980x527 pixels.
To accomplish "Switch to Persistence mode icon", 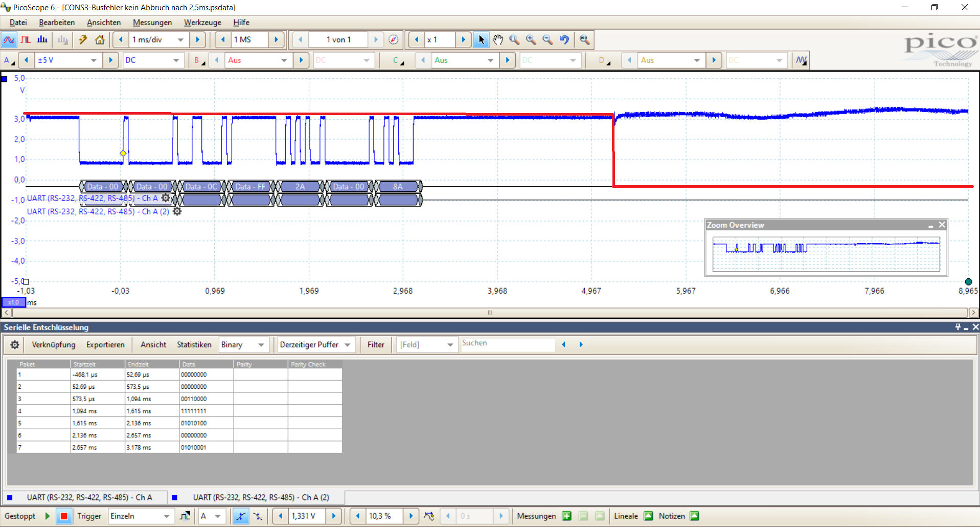I will tap(26, 39).
